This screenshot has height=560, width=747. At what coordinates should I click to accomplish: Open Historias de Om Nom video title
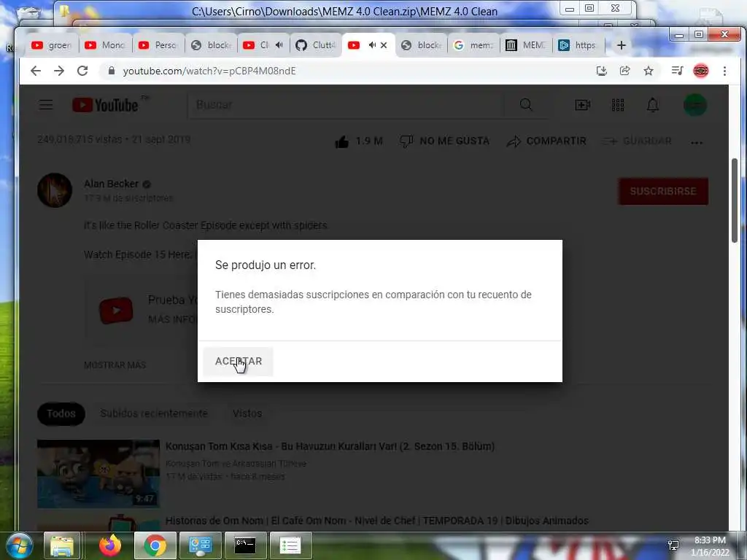377,521
